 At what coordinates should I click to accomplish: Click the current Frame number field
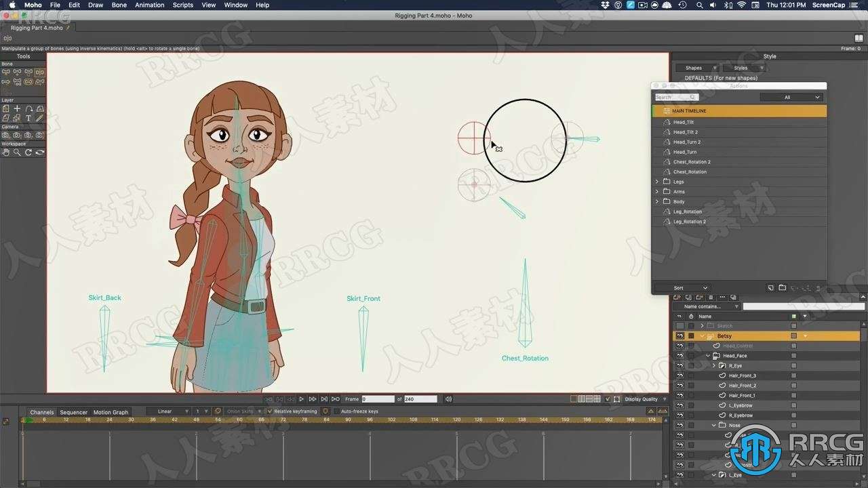(x=378, y=399)
